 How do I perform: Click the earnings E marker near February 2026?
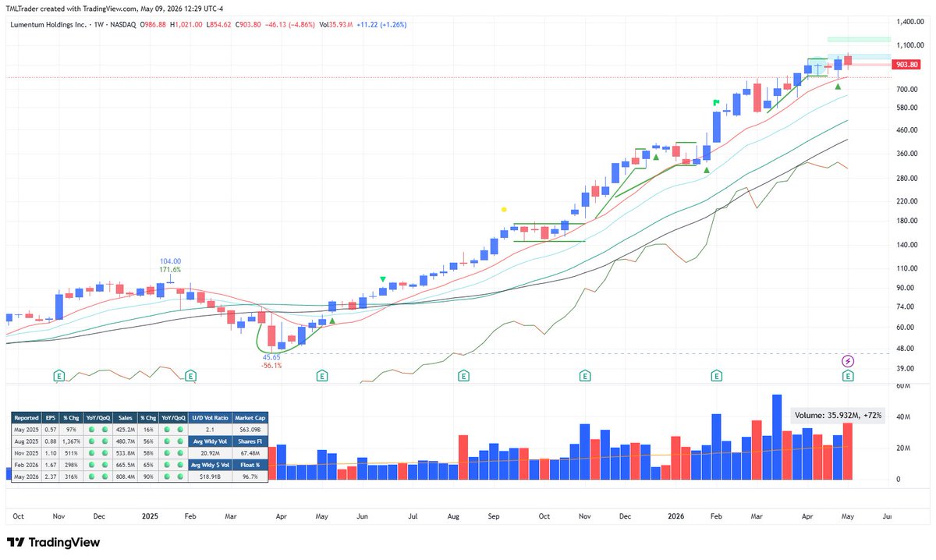click(x=716, y=376)
